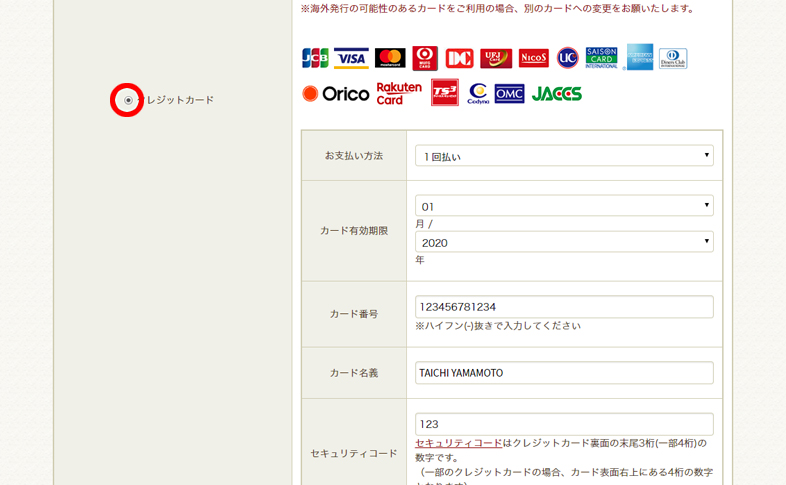
Task: Click the クレジットカード label text
Action: 175,100
